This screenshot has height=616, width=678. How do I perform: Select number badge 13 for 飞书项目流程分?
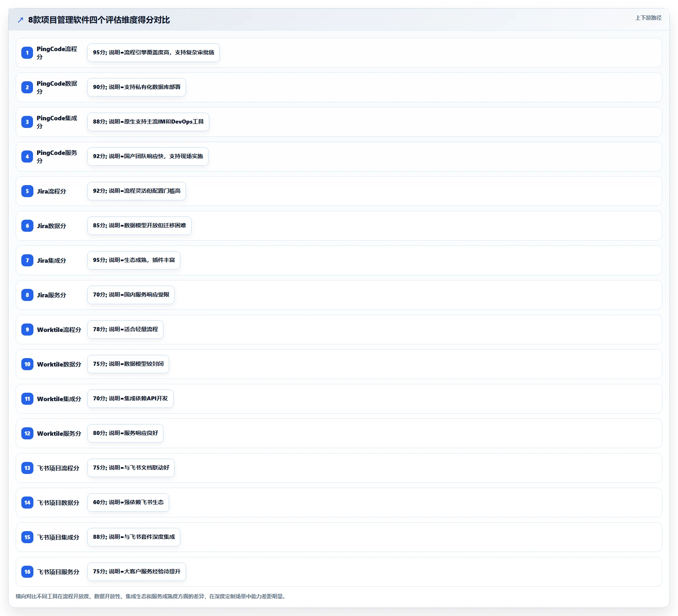27,468
